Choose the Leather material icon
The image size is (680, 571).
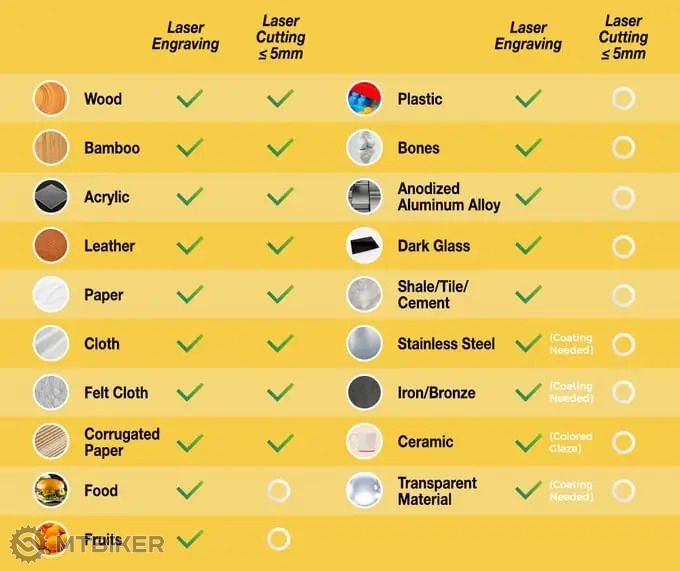tap(50, 246)
